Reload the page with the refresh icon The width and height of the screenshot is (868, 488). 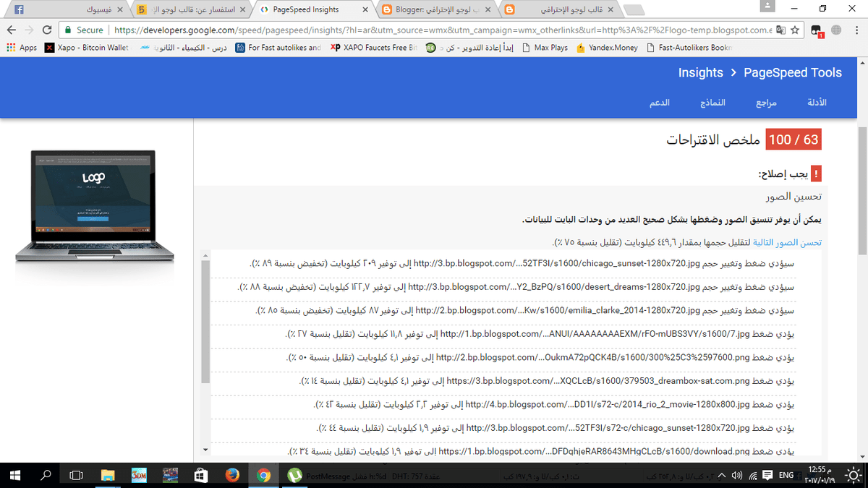[x=47, y=30]
